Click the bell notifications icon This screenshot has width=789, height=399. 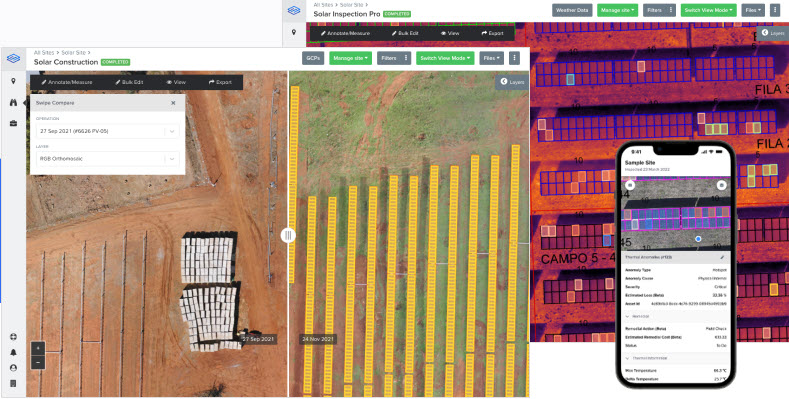point(14,352)
